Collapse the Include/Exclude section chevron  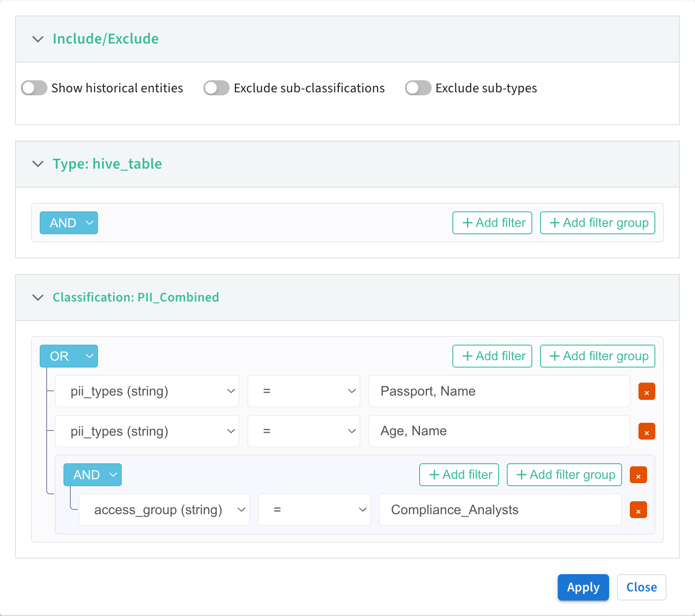38,39
